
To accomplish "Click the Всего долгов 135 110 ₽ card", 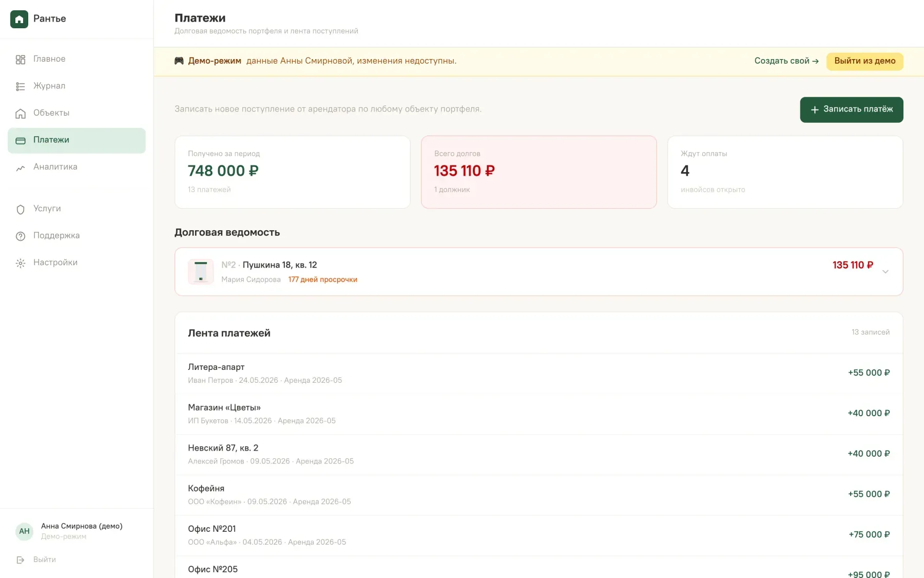I will coord(539,172).
